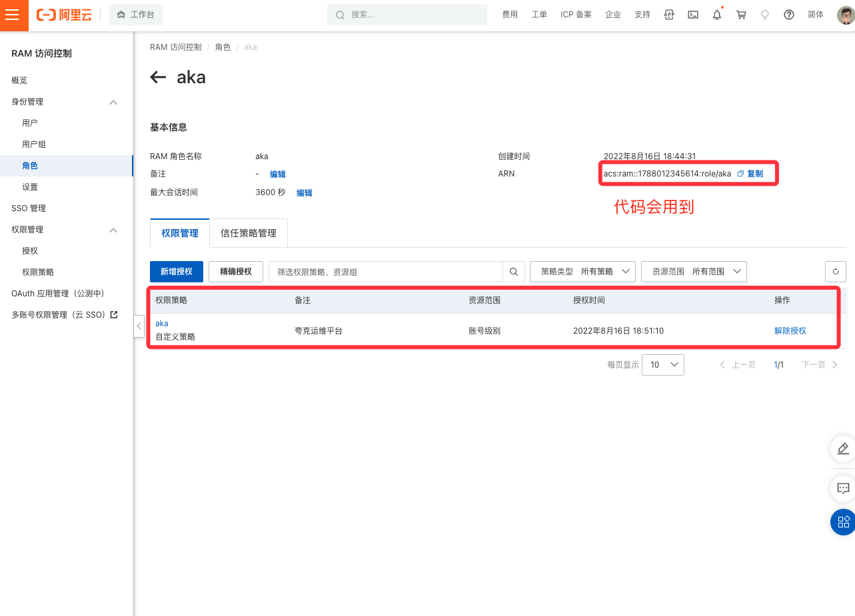Collapse the 身份管理 sidebar section
Viewport: 855px width, 616px height.
tap(113, 102)
